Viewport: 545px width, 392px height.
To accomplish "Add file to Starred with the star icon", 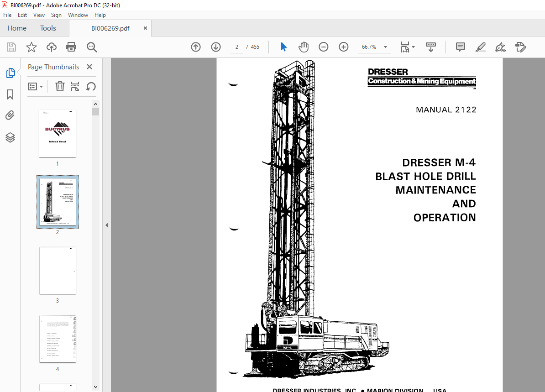I will (31, 47).
